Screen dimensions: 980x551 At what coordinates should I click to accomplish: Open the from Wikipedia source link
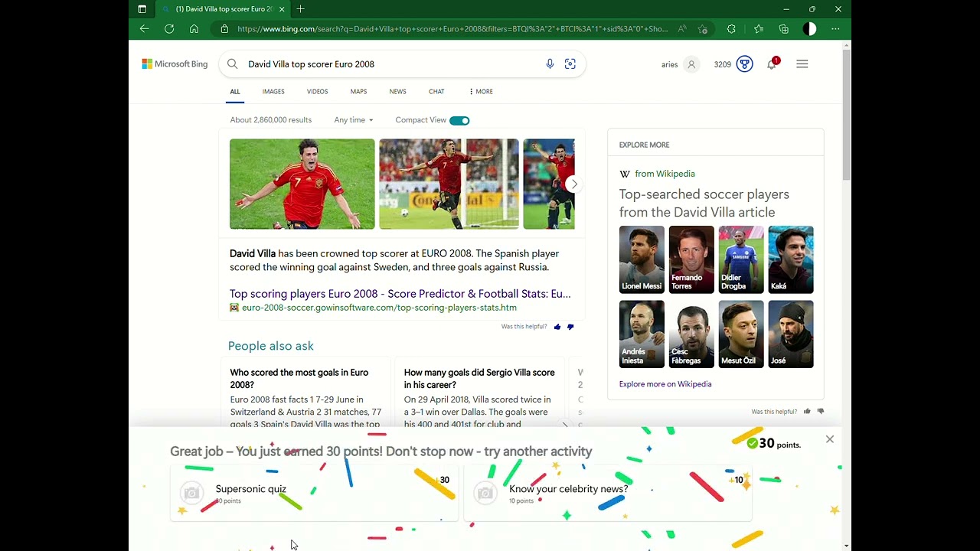tap(665, 174)
